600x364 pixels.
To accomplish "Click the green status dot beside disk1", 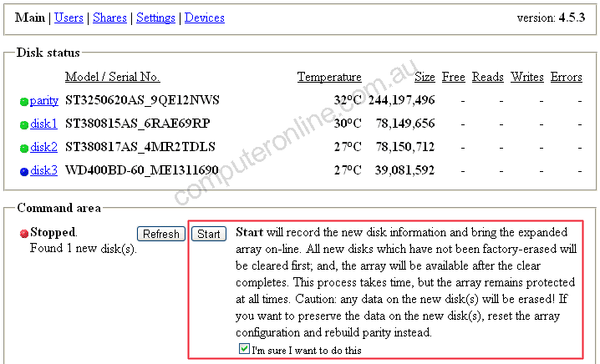I will (x=24, y=125).
